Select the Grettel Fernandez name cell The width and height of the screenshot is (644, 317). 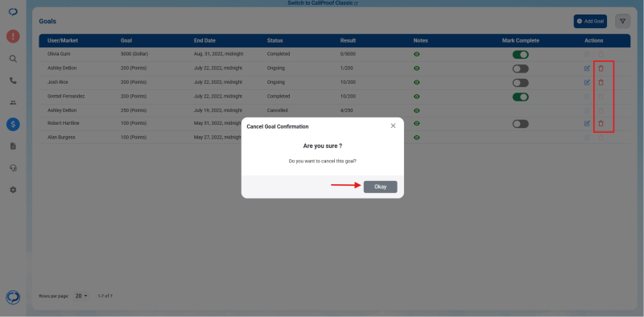click(66, 96)
